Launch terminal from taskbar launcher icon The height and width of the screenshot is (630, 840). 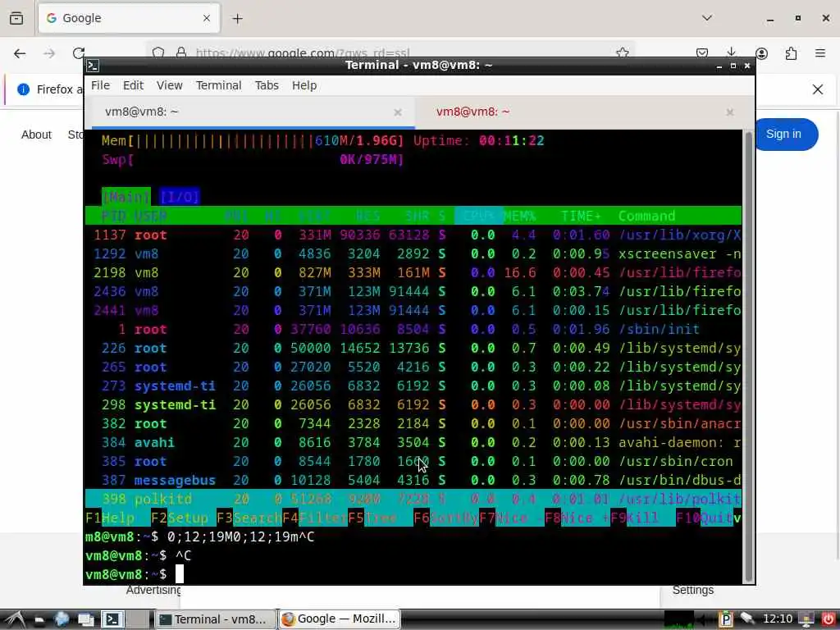(x=112, y=619)
